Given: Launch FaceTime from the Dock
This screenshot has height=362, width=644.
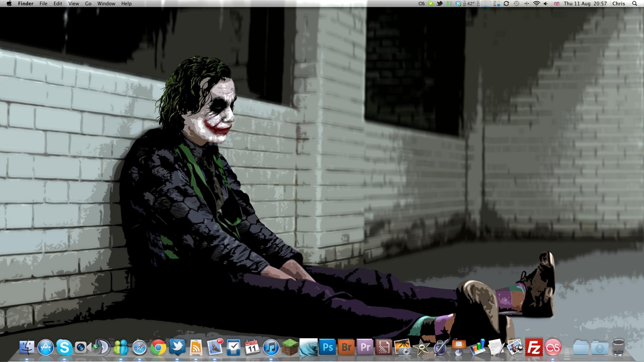Looking at the screenshot, I should (x=83, y=347).
